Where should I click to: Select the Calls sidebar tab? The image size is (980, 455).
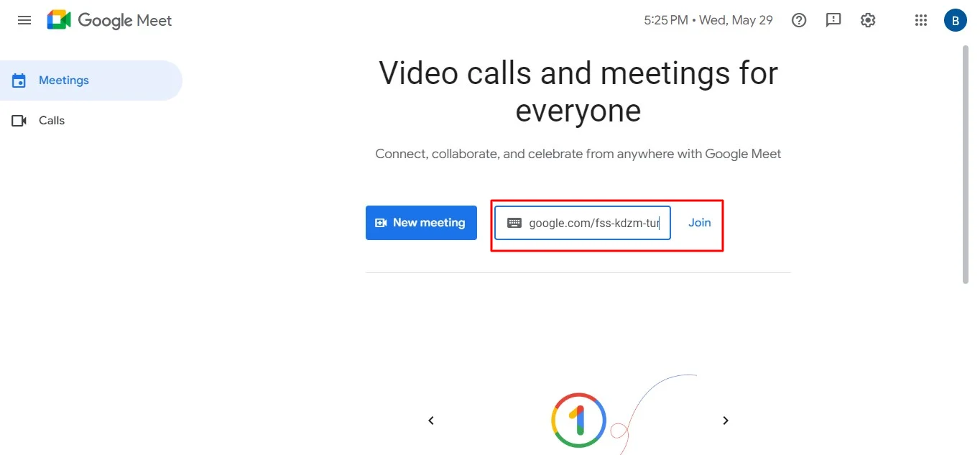click(91, 121)
